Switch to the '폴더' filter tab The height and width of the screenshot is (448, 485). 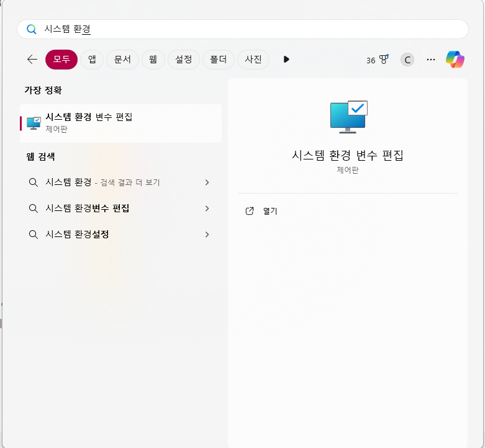[x=219, y=60]
